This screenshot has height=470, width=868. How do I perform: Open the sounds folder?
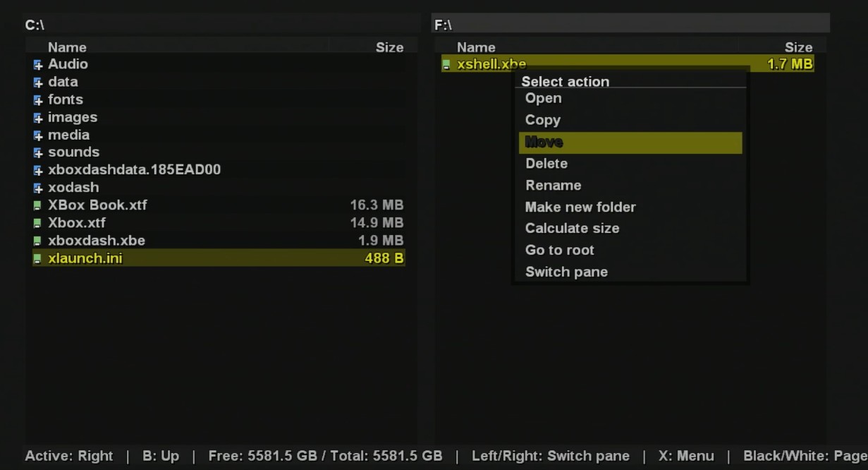tap(73, 152)
